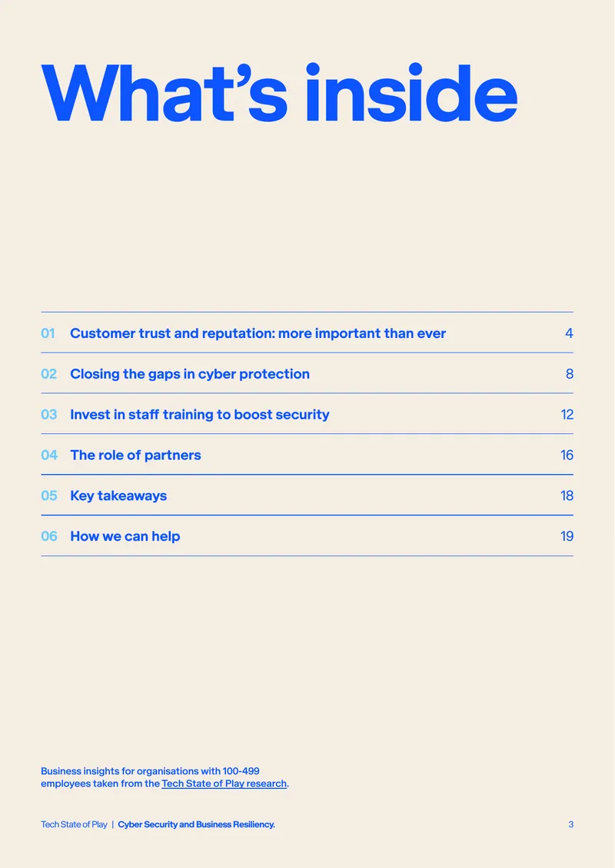Click the Cyber Security and Business Resiliency footer text
The width and height of the screenshot is (615, 868).
[x=196, y=824]
